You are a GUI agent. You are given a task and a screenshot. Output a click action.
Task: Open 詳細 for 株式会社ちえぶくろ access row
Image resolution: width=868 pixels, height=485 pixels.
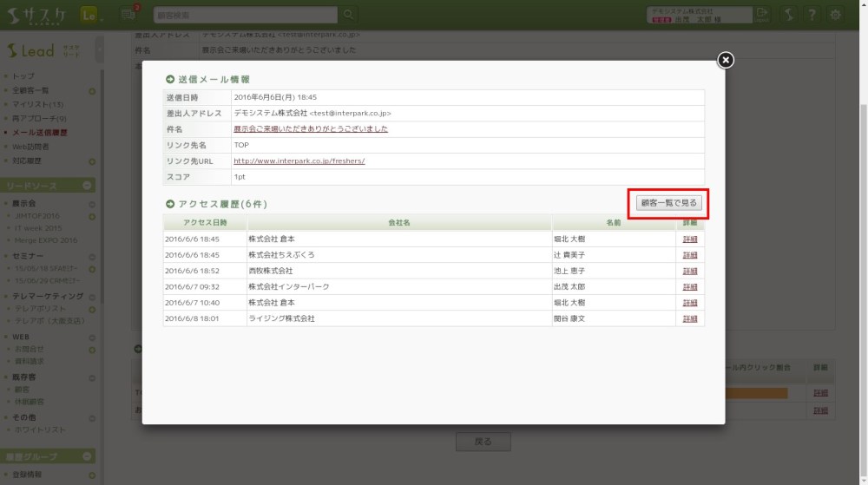(x=690, y=255)
